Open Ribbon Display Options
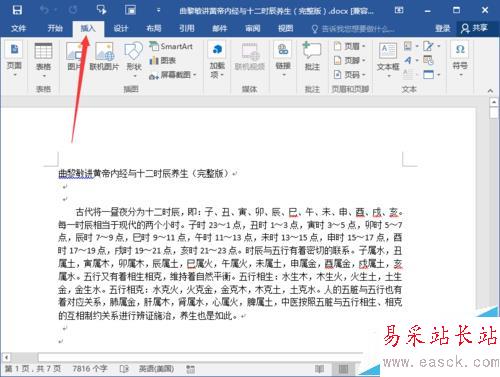This screenshot has height=377, width=500. [x=399, y=10]
